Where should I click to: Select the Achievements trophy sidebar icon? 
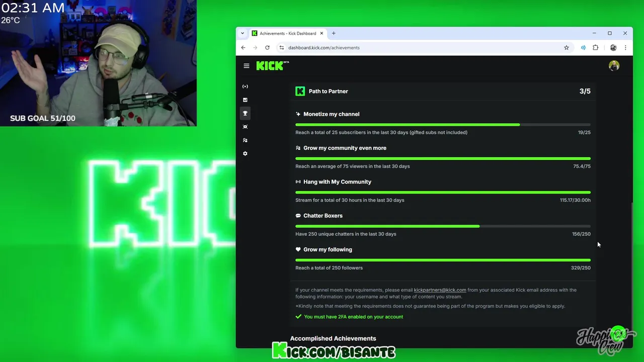point(245,113)
